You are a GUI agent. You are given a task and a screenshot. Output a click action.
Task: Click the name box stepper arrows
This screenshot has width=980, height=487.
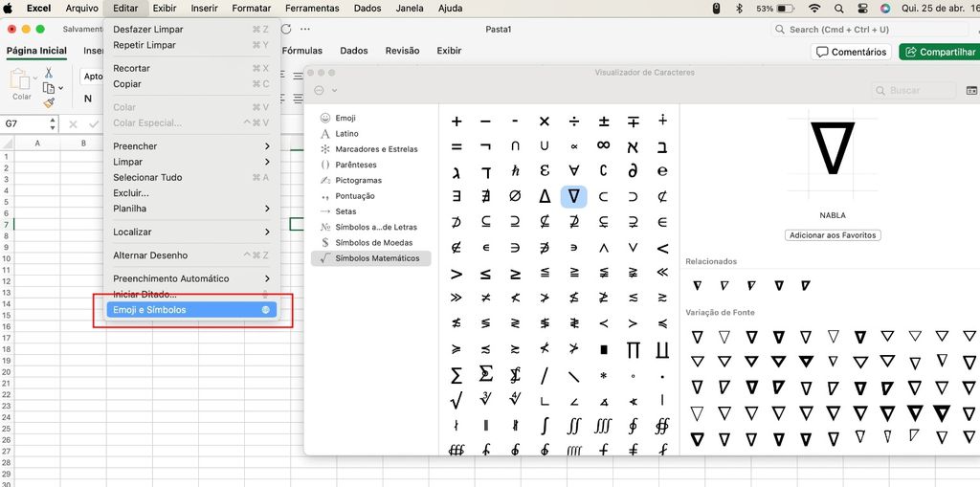53,123
